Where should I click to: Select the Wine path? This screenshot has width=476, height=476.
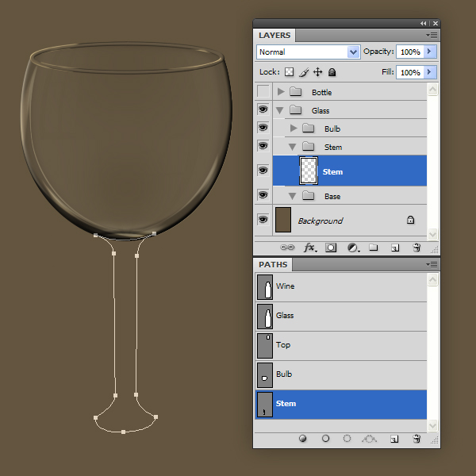pyautogui.click(x=341, y=287)
